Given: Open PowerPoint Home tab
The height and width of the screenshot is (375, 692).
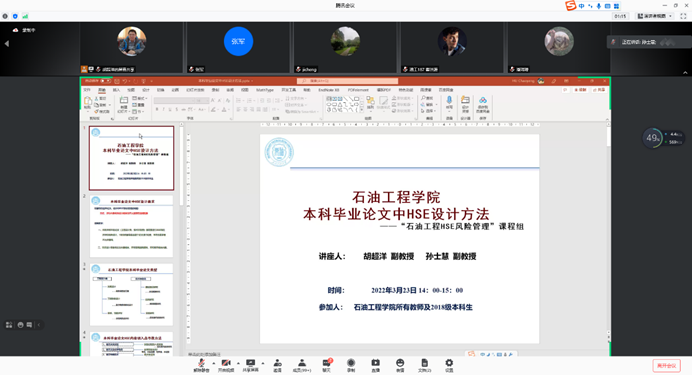Looking at the screenshot, I should point(102,90).
